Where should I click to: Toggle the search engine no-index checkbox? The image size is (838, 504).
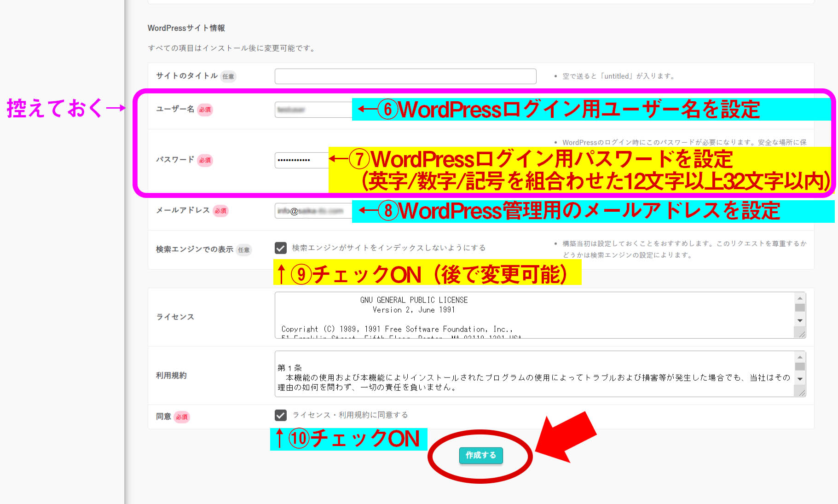click(281, 248)
